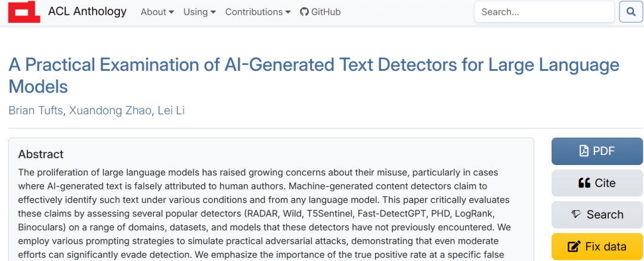Screen dimensions: 644x261
Task: Open author Brian Tufts page
Action: tap(36, 111)
